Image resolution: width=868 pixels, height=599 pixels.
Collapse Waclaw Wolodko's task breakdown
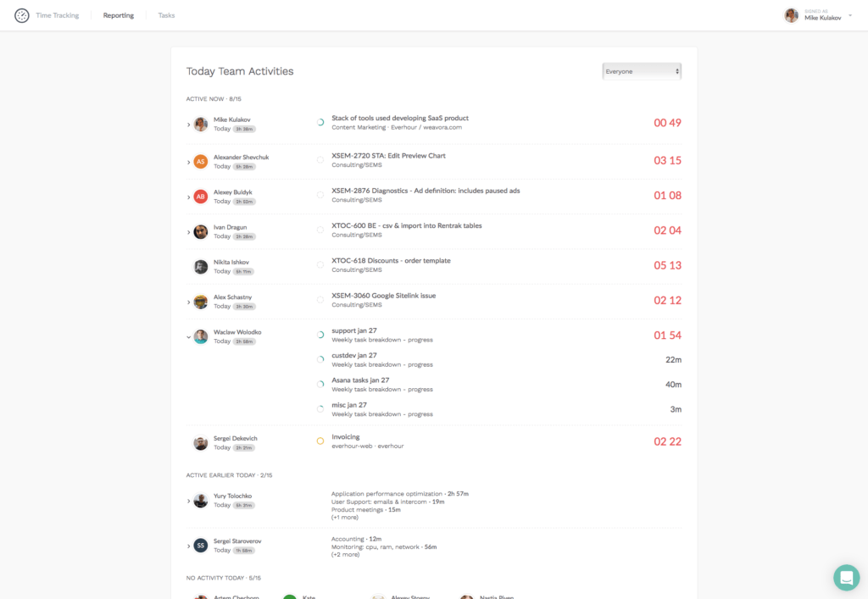pyautogui.click(x=188, y=336)
